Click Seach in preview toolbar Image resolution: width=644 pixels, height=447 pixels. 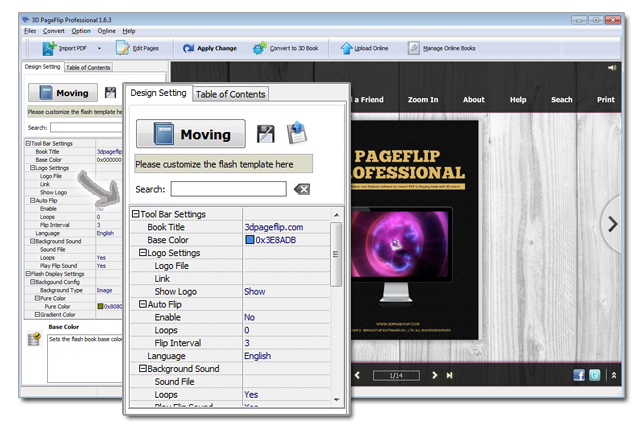(561, 99)
